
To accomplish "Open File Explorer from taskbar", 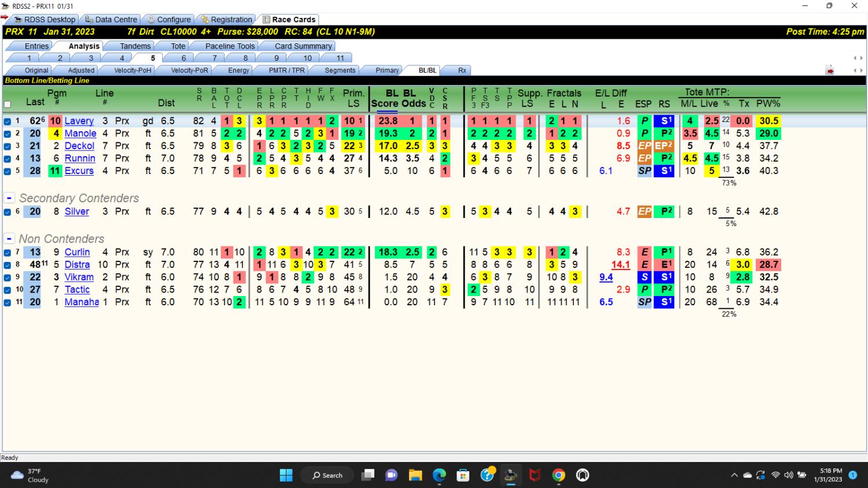I will pos(415,475).
